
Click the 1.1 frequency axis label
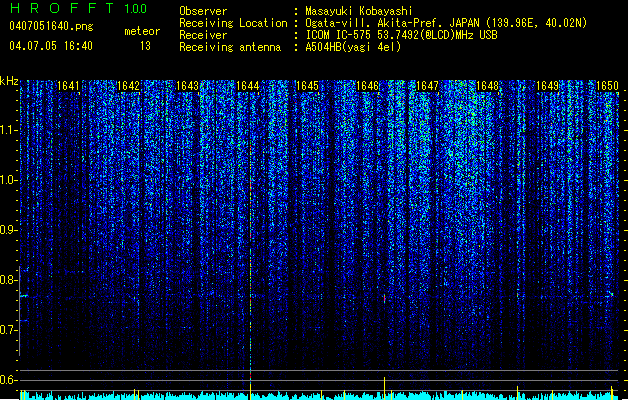[9, 130]
